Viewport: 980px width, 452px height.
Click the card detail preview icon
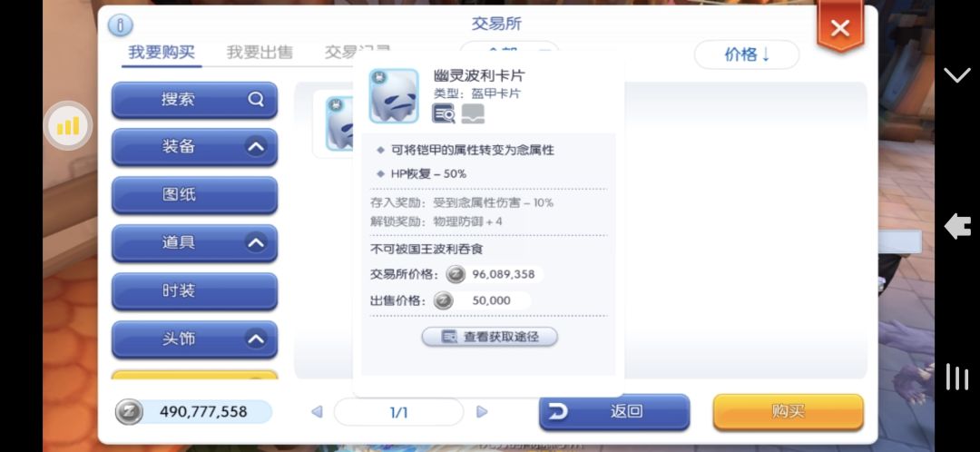[x=444, y=113]
